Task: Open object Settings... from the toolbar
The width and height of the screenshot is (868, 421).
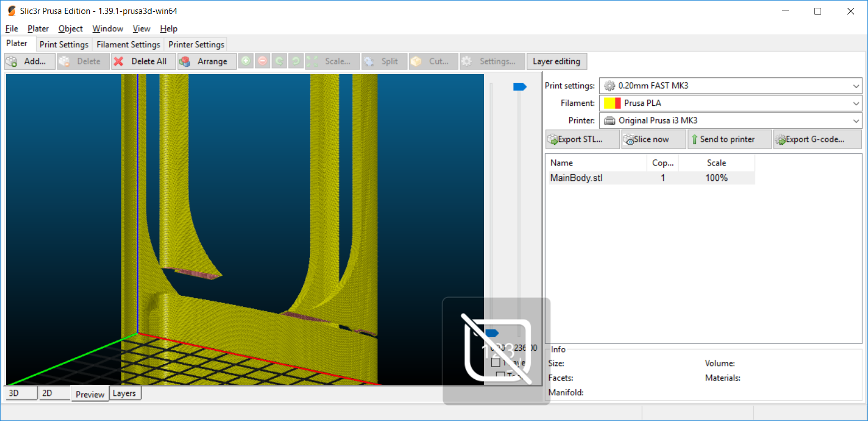Action: [x=492, y=61]
